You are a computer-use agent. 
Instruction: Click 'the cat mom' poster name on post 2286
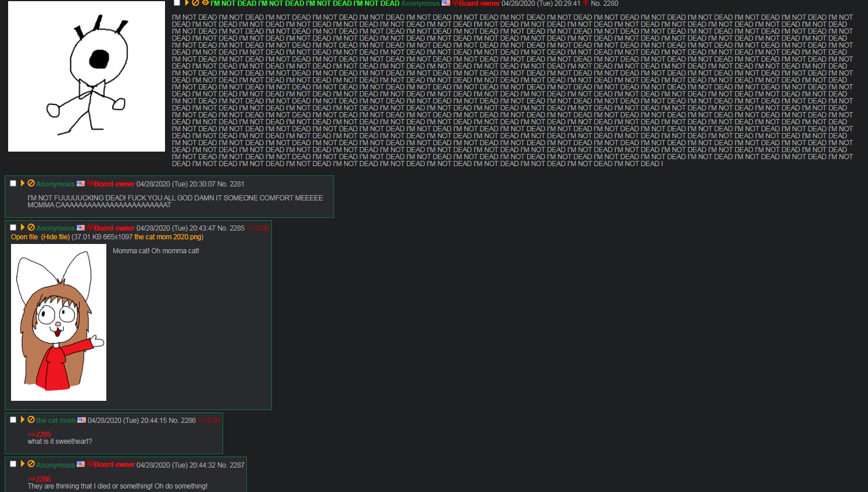[x=56, y=421]
